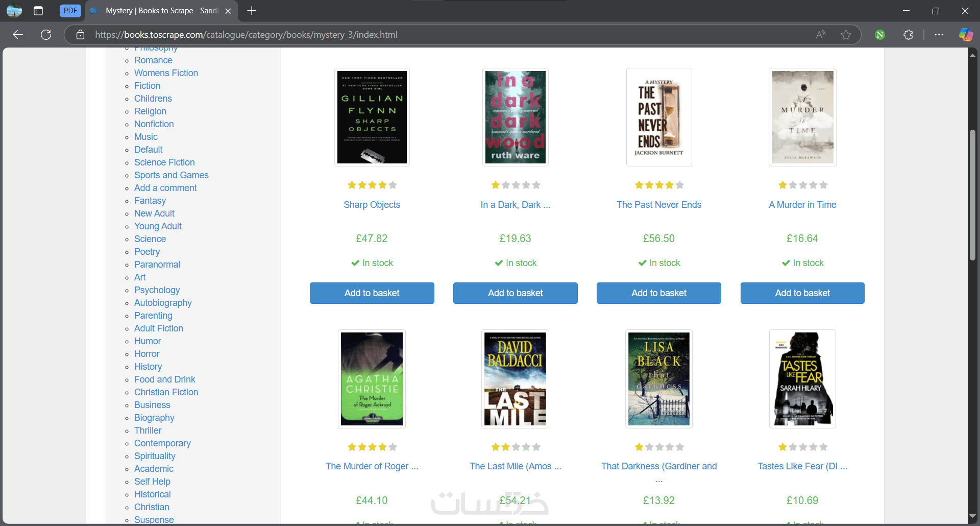Click the scrollbar down arrow
Image resolution: width=980 pixels, height=526 pixels.
(972, 516)
